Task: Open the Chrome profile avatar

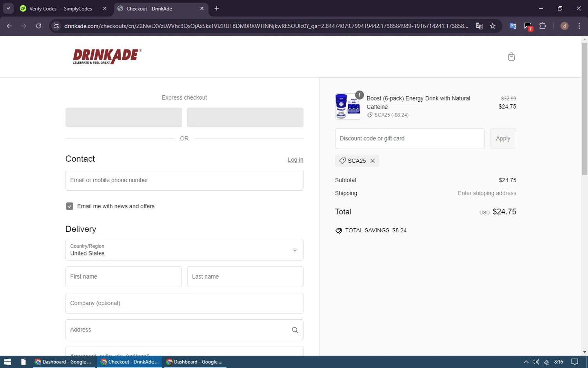Action: tap(564, 26)
